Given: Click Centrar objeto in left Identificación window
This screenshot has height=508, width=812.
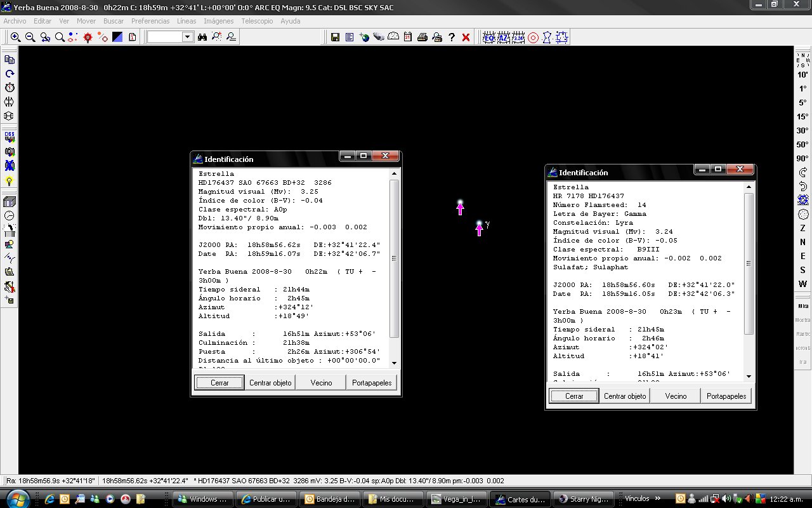Looking at the screenshot, I should click(270, 383).
